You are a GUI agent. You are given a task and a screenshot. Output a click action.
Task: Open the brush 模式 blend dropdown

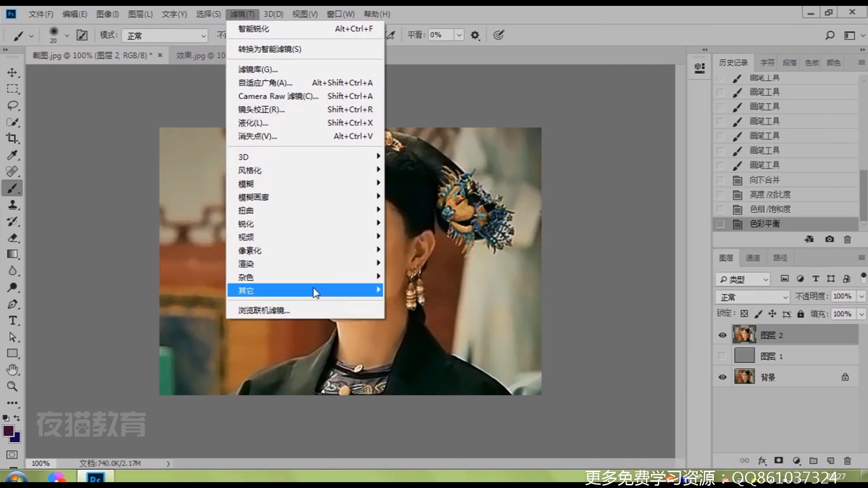point(165,35)
